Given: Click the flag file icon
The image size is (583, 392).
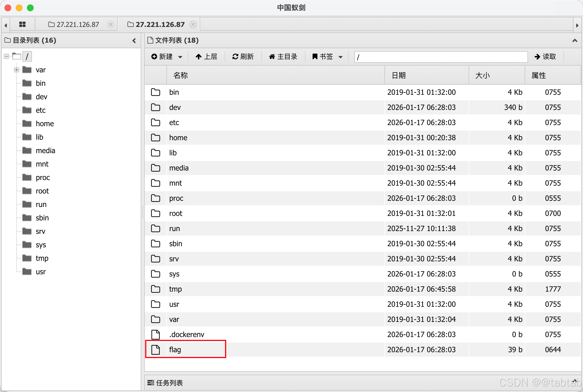Looking at the screenshot, I should [156, 350].
